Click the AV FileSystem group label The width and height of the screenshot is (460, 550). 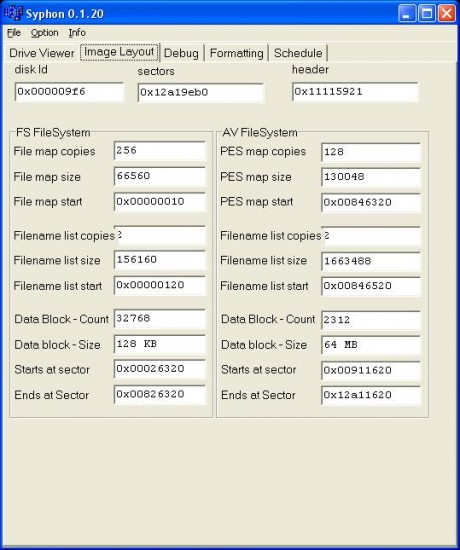click(x=260, y=133)
